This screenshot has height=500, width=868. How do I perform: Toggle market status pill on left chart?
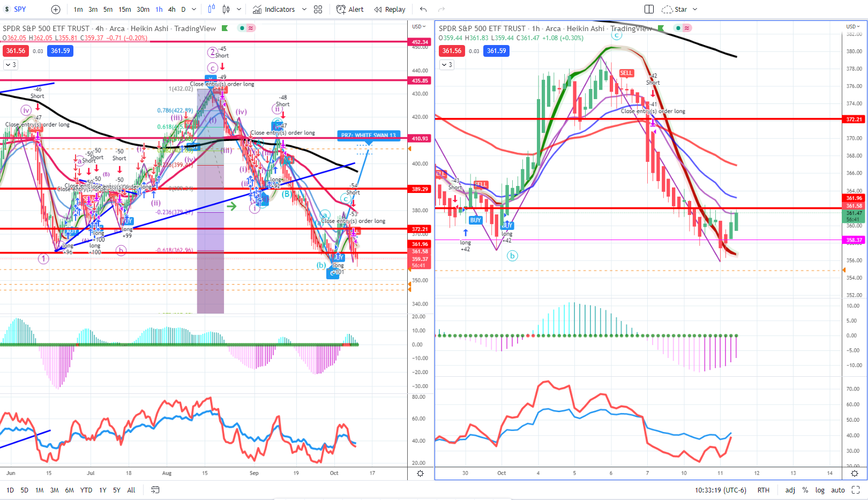tap(247, 28)
